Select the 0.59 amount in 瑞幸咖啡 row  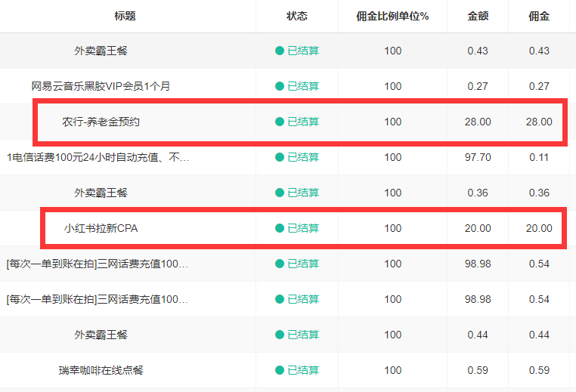coord(478,370)
